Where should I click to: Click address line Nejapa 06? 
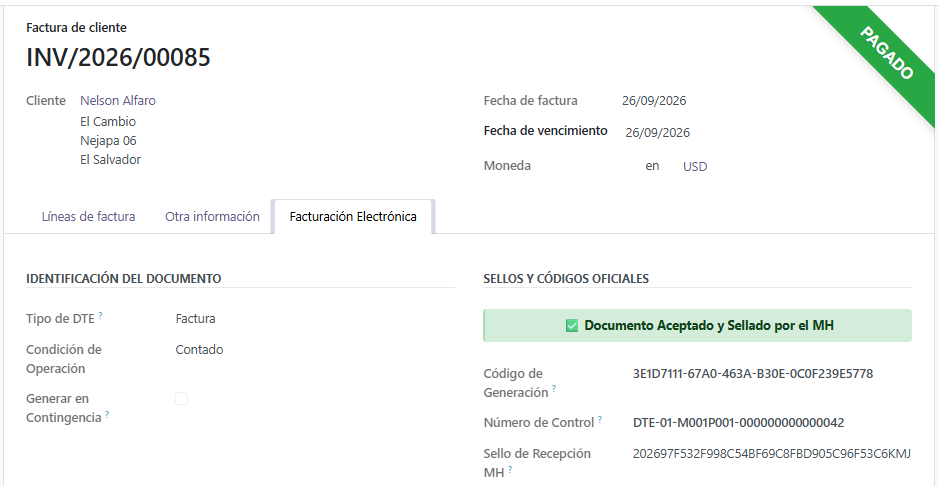108,141
